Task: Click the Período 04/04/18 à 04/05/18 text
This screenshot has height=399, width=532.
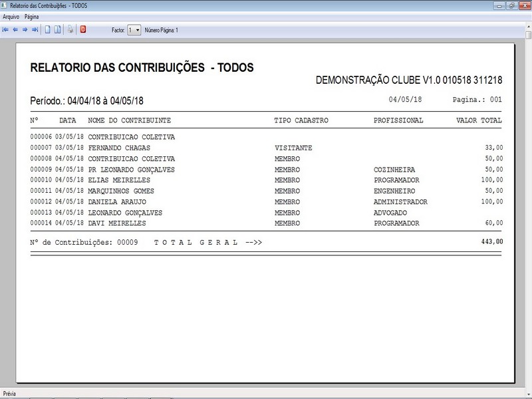Action: coord(86,101)
